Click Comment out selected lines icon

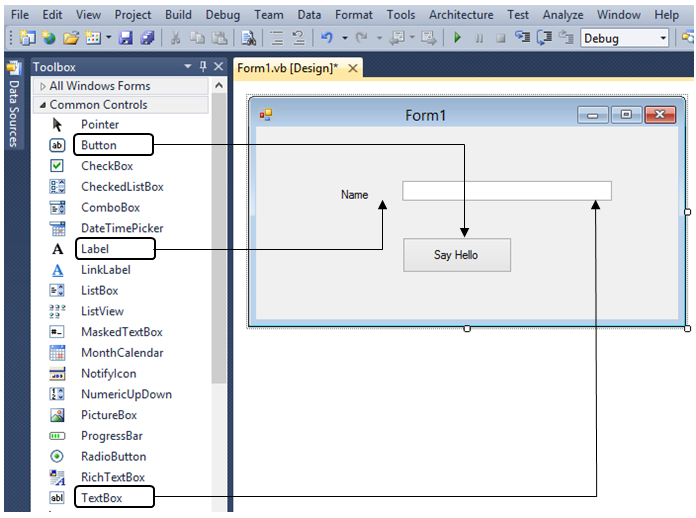(277, 38)
